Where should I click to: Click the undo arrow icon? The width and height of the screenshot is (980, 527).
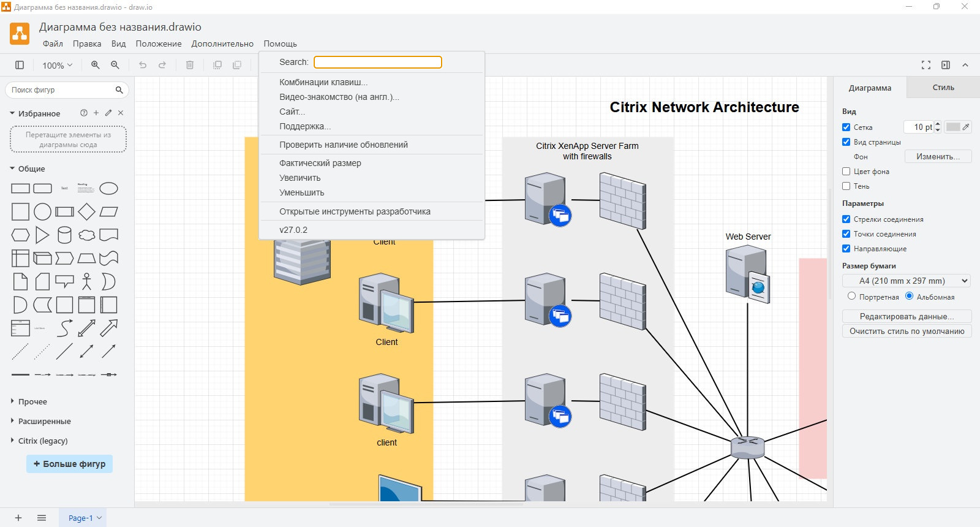(143, 65)
